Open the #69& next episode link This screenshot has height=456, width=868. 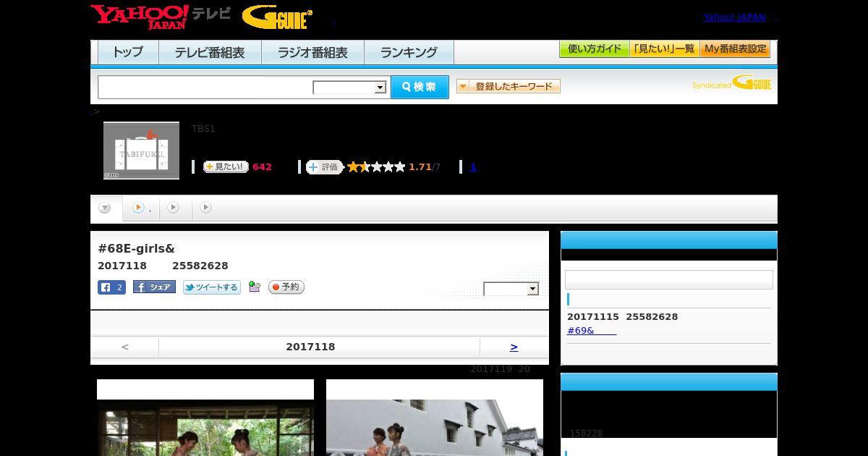(x=591, y=330)
